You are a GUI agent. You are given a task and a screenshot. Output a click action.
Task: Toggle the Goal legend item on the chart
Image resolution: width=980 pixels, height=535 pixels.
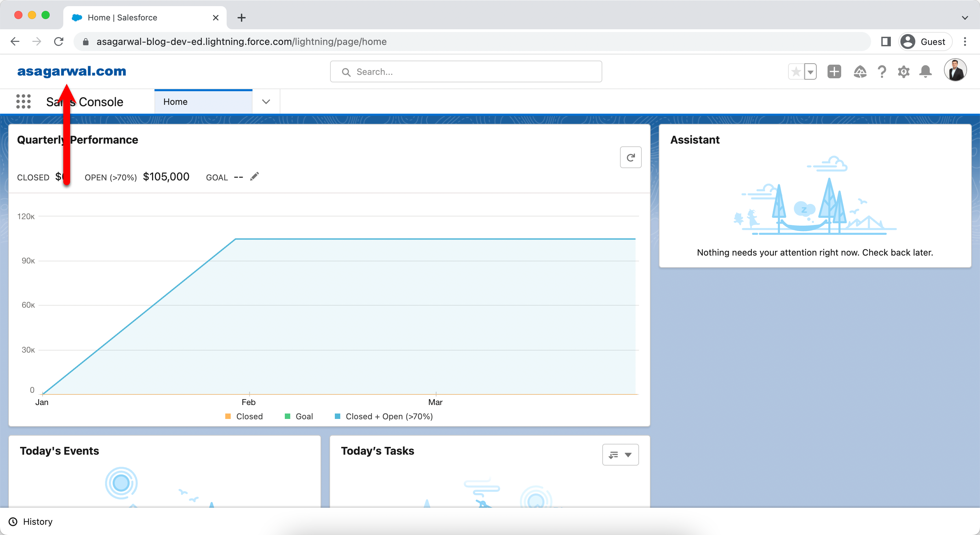tap(299, 416)
